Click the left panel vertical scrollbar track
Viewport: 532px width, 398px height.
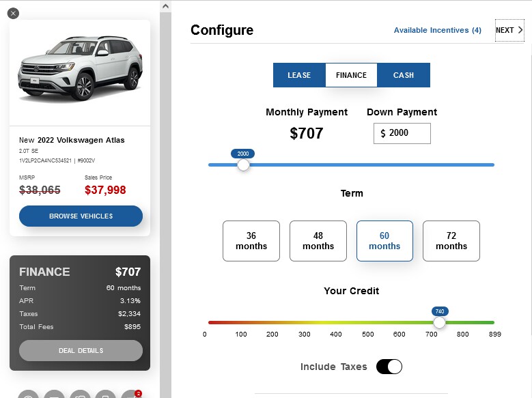pyautogui.click(x=165, y=203)
